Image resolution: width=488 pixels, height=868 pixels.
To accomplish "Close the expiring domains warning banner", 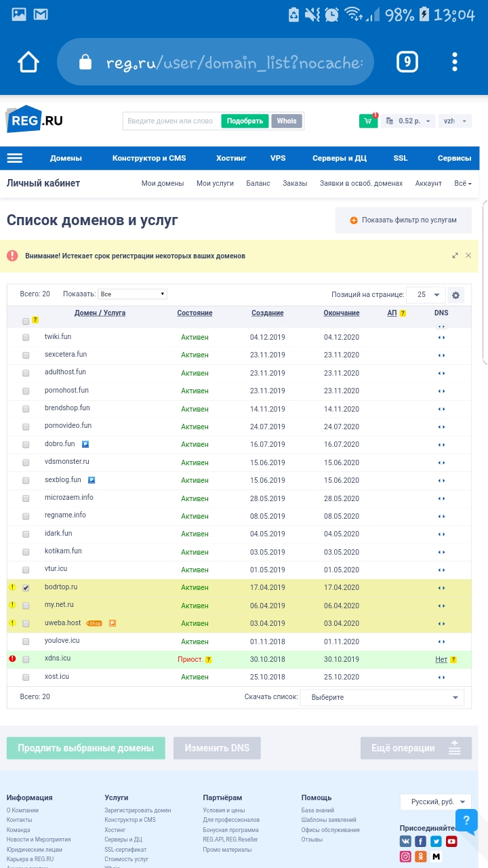I will pyautogui.click(x=468, y=256).
